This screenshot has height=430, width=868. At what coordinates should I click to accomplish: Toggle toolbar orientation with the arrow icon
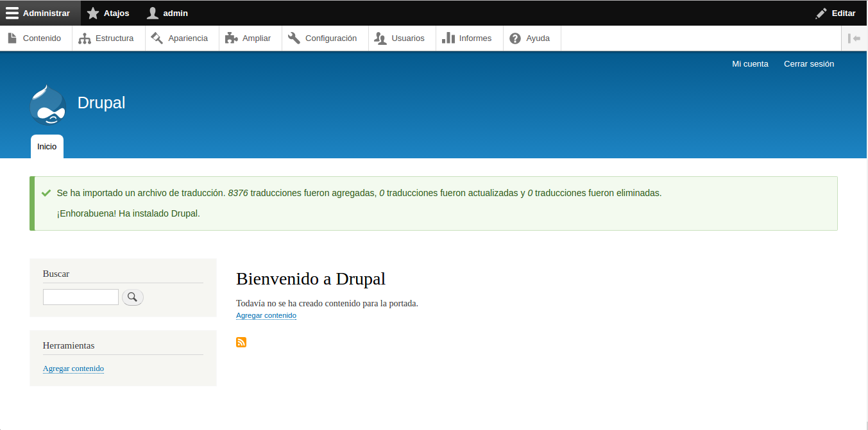click(854, 38)
